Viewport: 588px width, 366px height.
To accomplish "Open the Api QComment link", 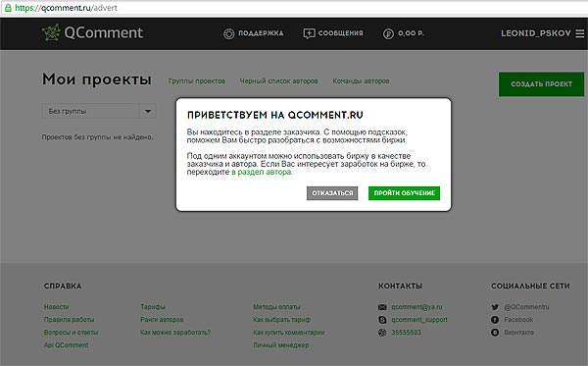I will point(66,345).
